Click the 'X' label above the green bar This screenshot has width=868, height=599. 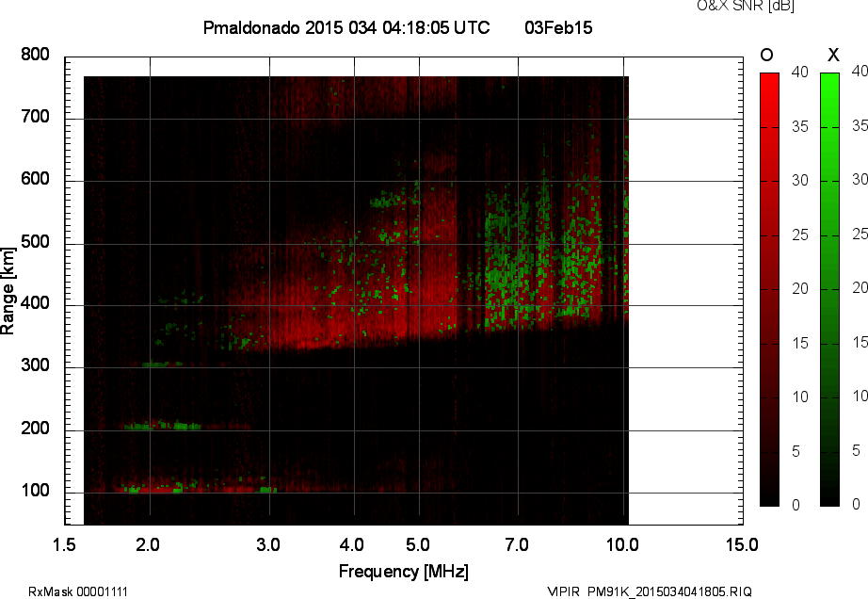coord(833,55)
